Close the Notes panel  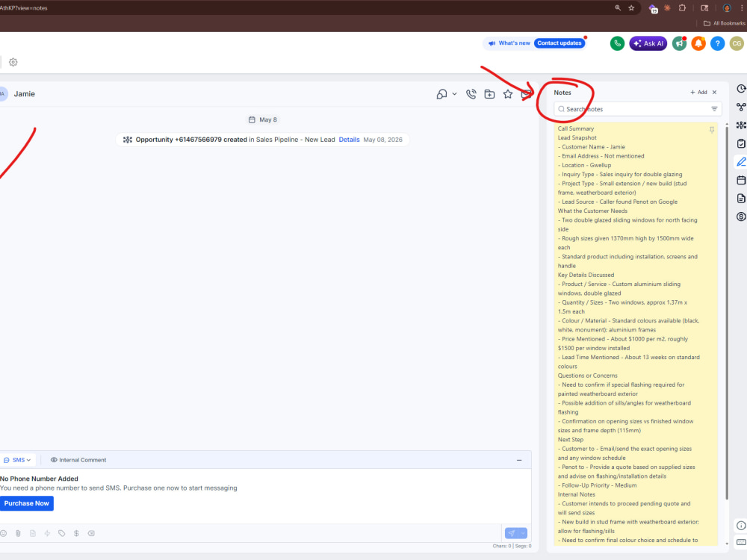(714, 93)
